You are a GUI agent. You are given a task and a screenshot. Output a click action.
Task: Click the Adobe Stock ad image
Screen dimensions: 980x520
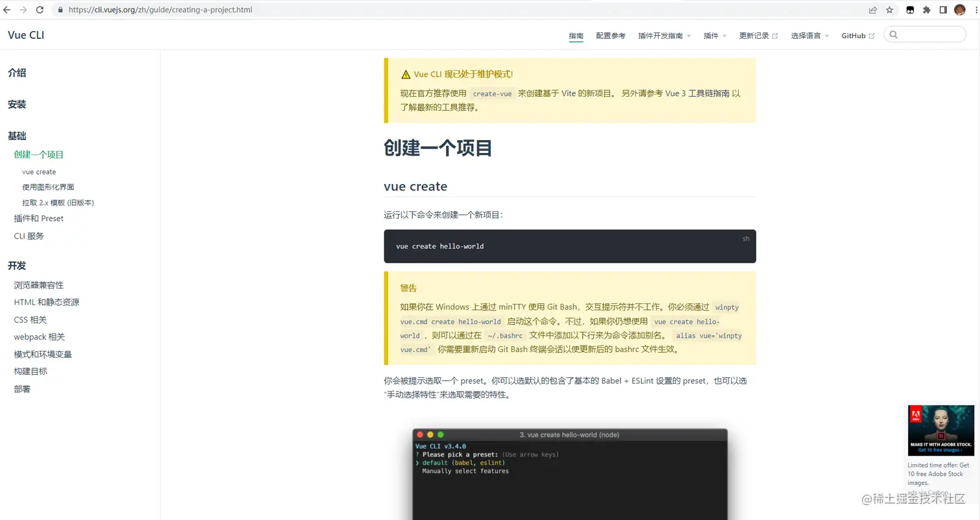(x=941, y=431)
